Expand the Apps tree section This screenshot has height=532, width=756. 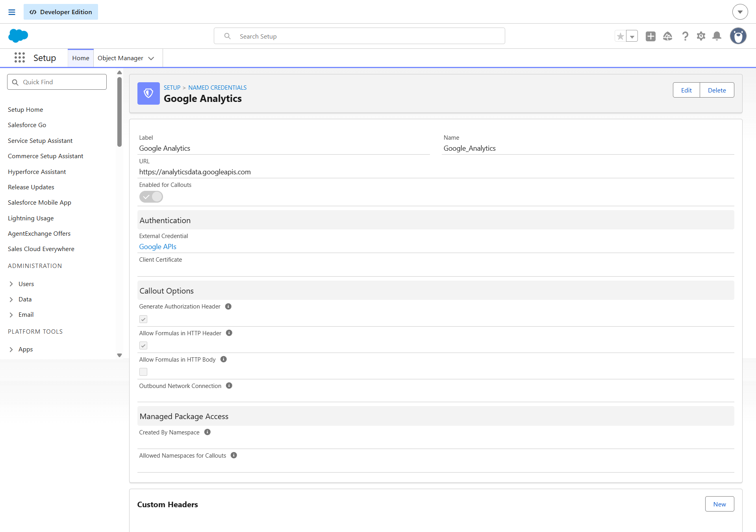click(11, 349)
